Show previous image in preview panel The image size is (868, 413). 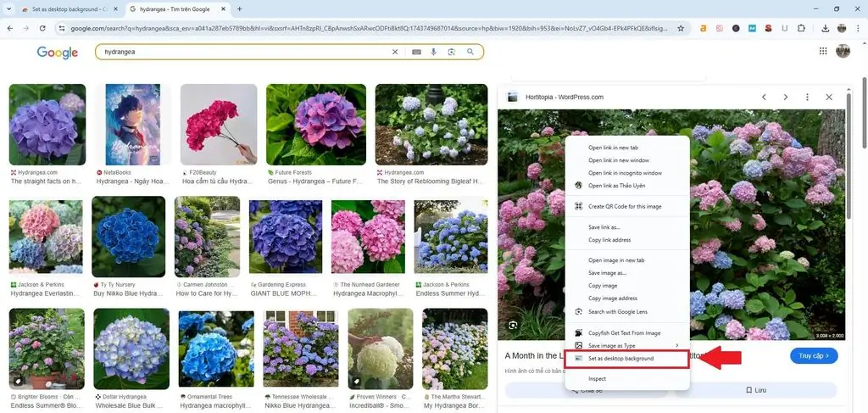(x=764, y=97)
